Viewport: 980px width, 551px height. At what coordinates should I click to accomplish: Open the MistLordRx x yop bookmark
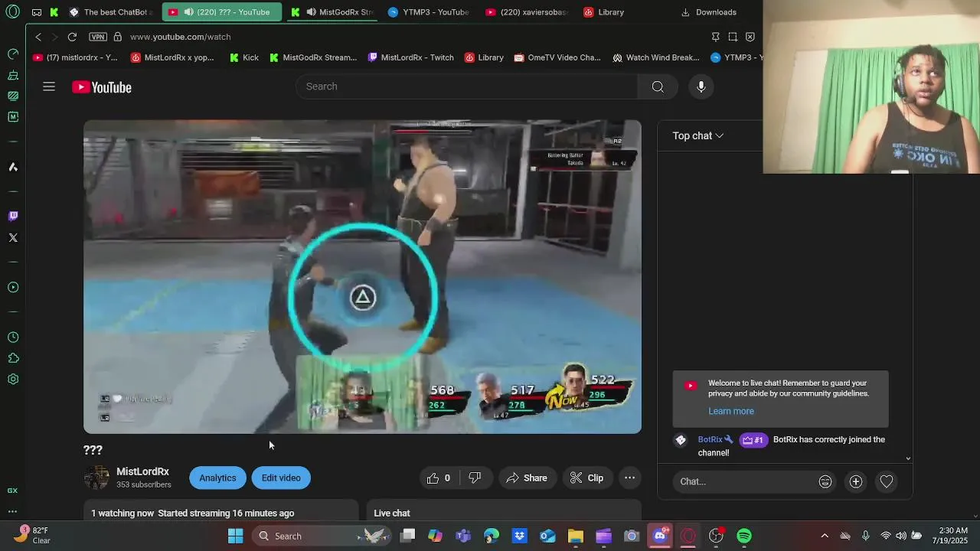[x=172, y=57]
